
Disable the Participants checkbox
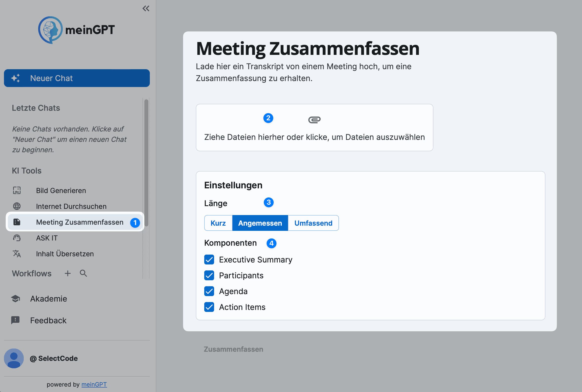pos(209,275)
